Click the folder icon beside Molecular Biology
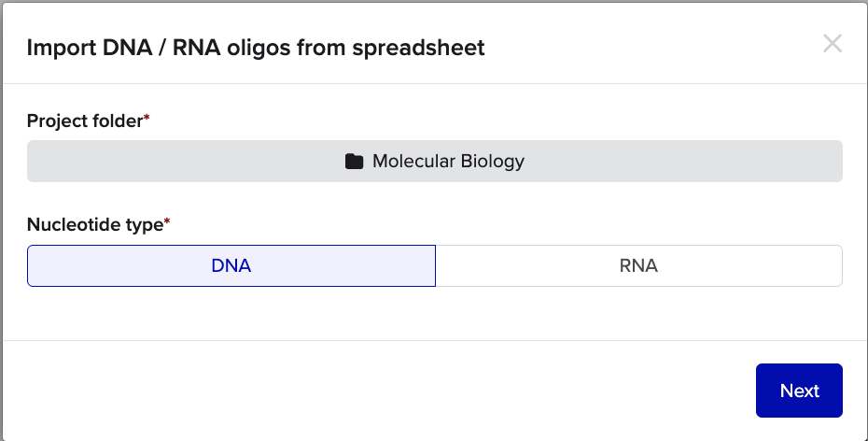Image resolution: width=868 pixels, height=441 pixels. pos(354,162)
